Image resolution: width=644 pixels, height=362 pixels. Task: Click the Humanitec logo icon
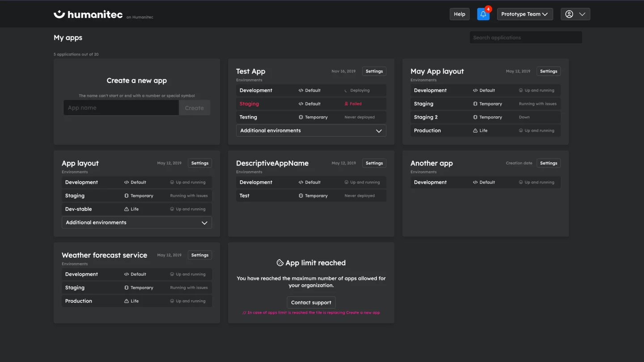pos(58,14)
